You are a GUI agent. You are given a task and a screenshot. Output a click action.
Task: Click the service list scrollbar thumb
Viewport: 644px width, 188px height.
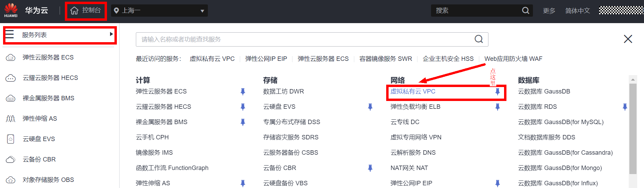click(633, 129)
